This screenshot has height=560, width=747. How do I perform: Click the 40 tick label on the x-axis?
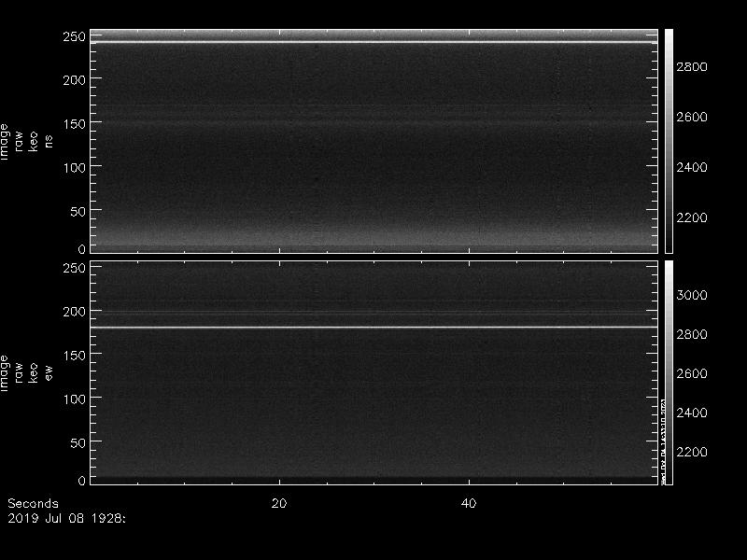pyautogui.click(x=470, y=503)
